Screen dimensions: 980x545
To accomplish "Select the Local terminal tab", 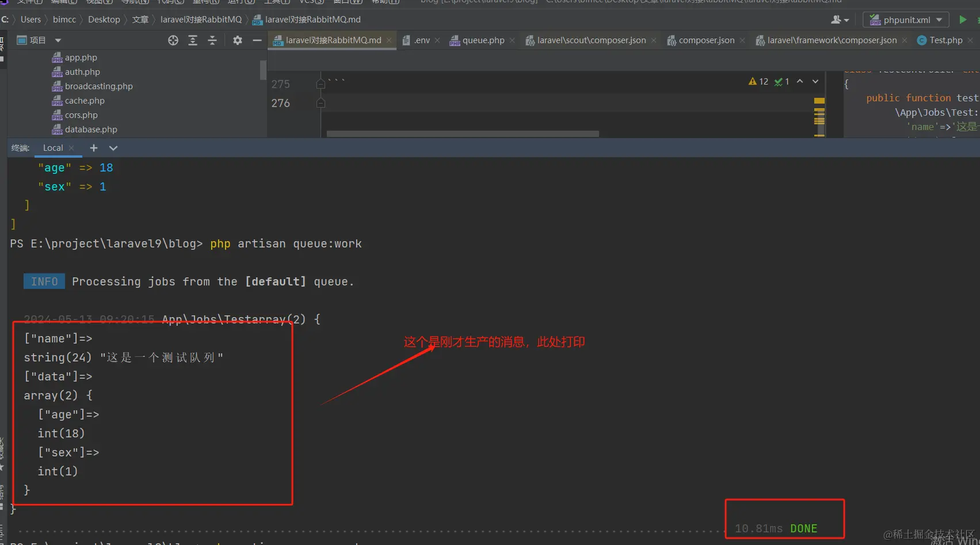I will (53, 148).
